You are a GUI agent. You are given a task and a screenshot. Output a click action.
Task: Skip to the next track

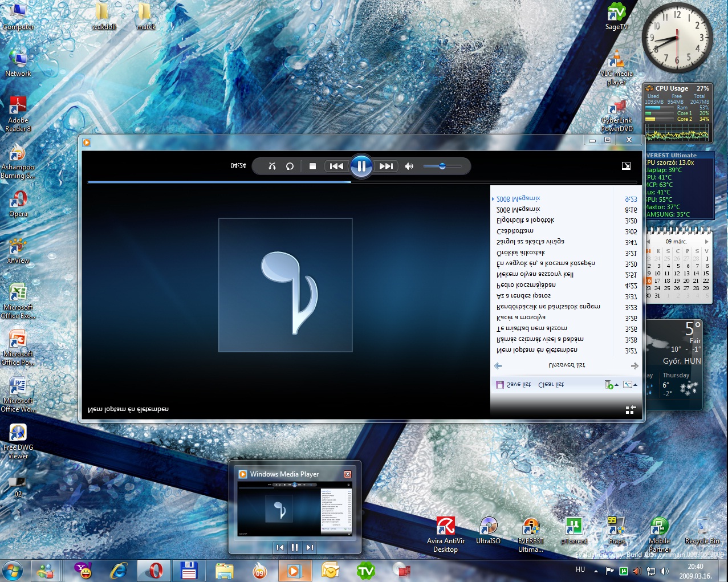(386, 166)
